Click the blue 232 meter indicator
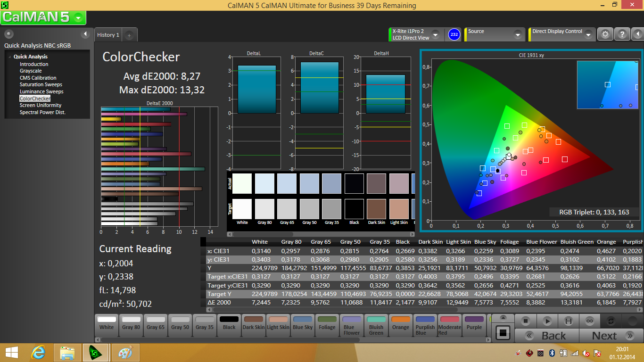 454,34
